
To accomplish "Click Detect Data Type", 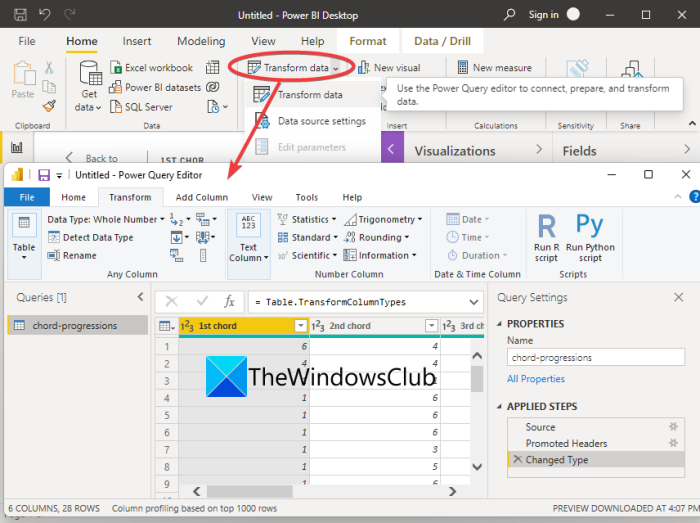I will click(91, 237).
